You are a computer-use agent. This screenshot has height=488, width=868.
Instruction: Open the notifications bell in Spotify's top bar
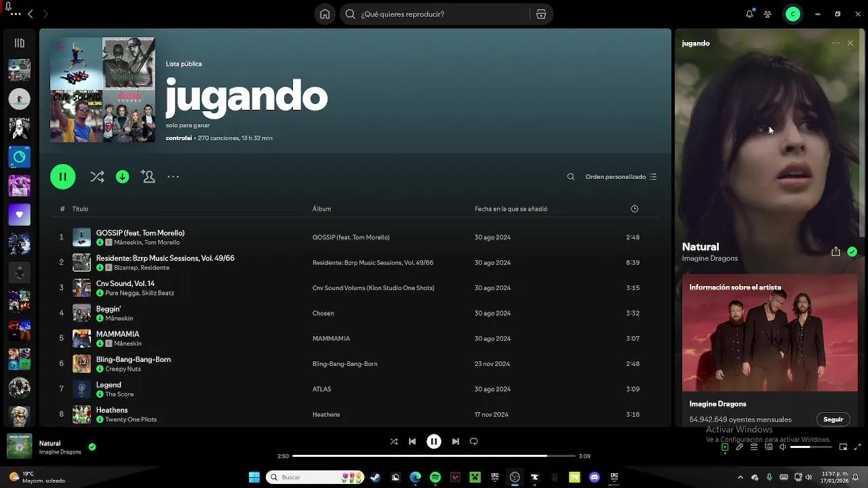[x=749, y=14]
